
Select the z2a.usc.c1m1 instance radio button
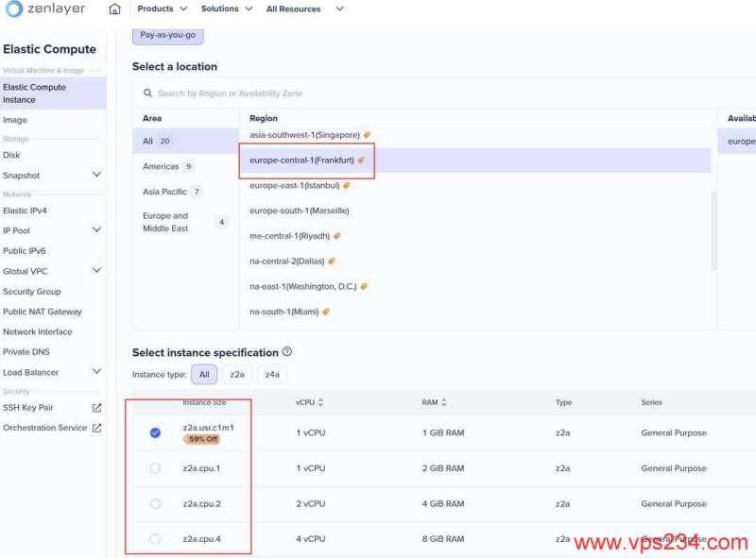tap(155, 432)
